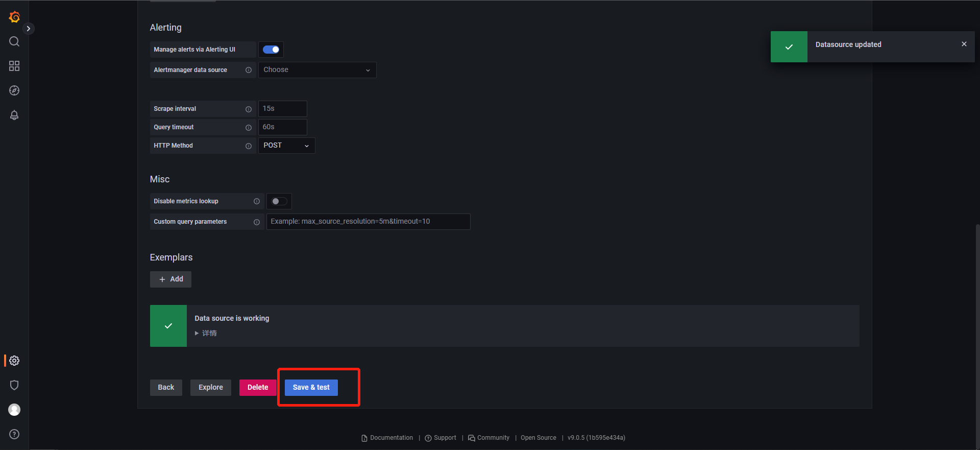Click the Scrape interval label

175,109
